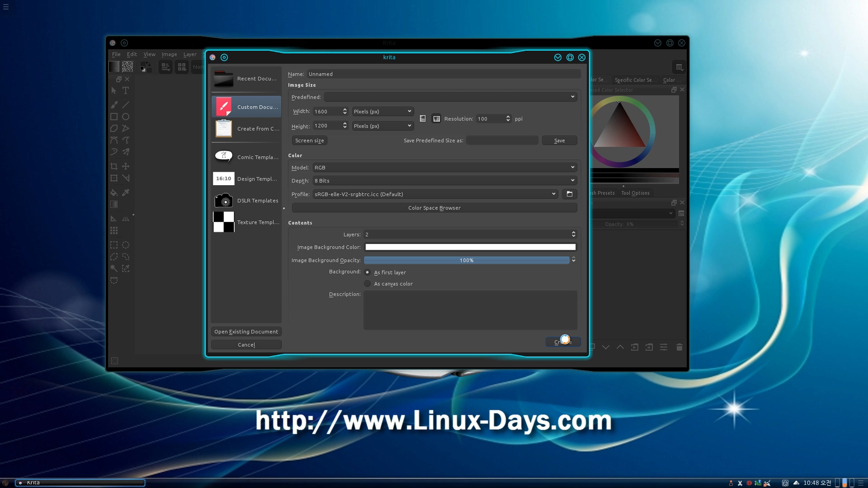Open the brush editor settings icon
The image size is (868, 488).
(x=165, y=67)
